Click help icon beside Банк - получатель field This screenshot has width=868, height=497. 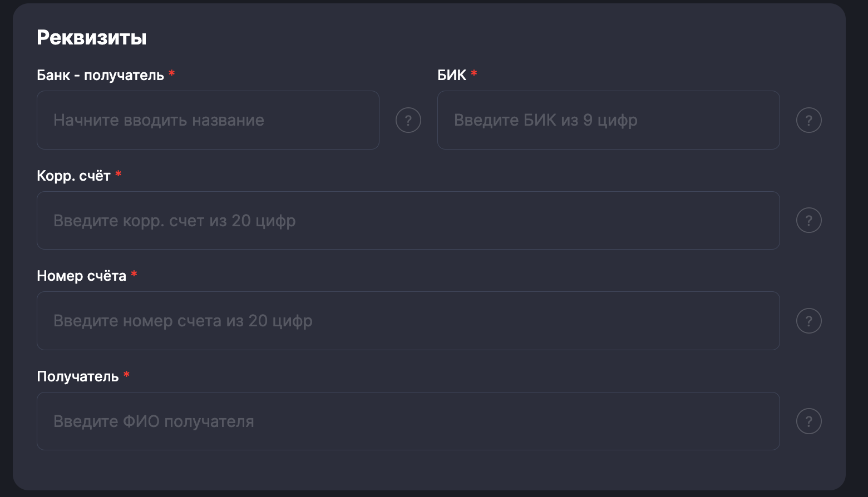(408, 120)
